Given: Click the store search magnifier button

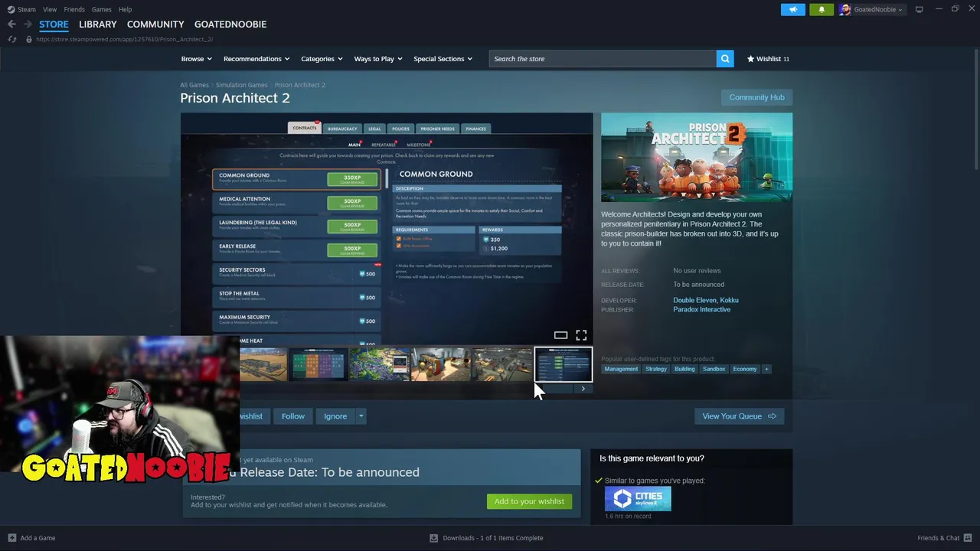Looking at the screenshot, I should point(725,59).
